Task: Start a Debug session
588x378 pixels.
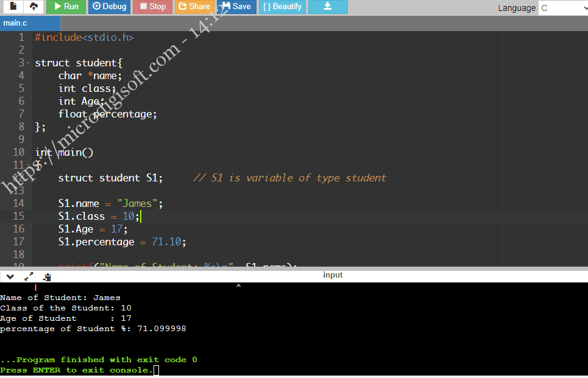Action: (109, 7)
